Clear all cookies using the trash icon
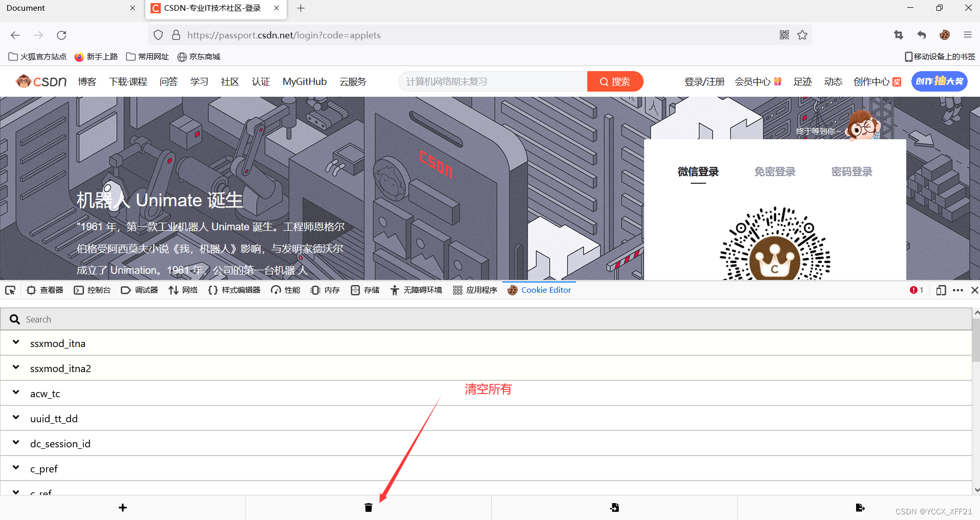The height and width of the screenshot is (520, 980). point(368,507)
